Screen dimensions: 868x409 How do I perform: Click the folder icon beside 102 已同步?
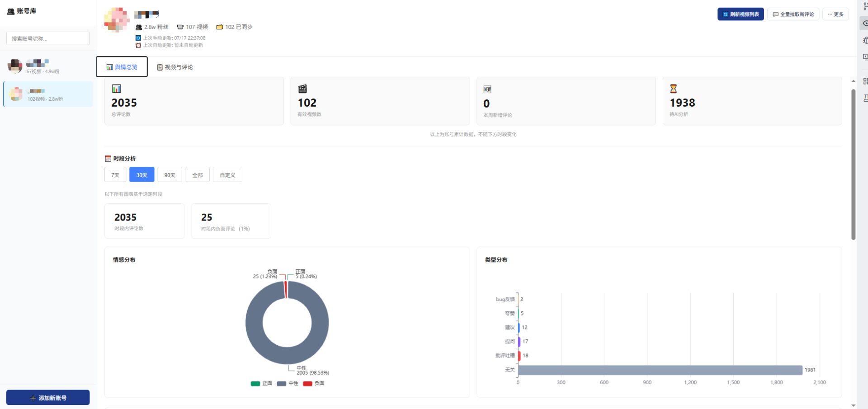(x=219, y=27)
